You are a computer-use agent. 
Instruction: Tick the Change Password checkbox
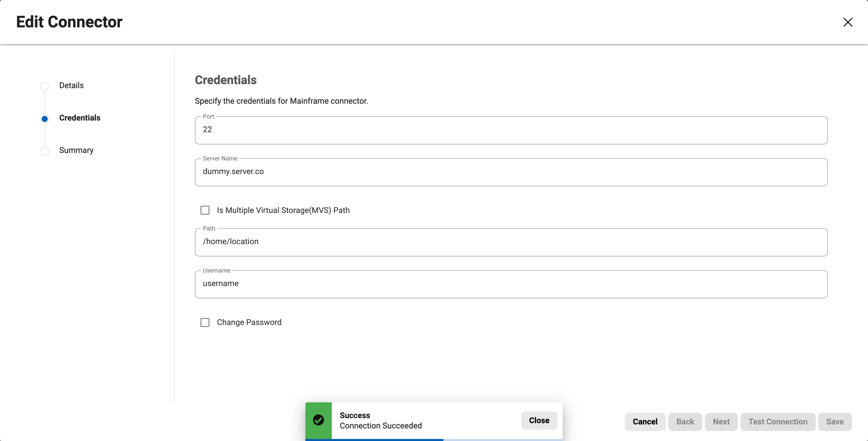[x=205, y=322]
